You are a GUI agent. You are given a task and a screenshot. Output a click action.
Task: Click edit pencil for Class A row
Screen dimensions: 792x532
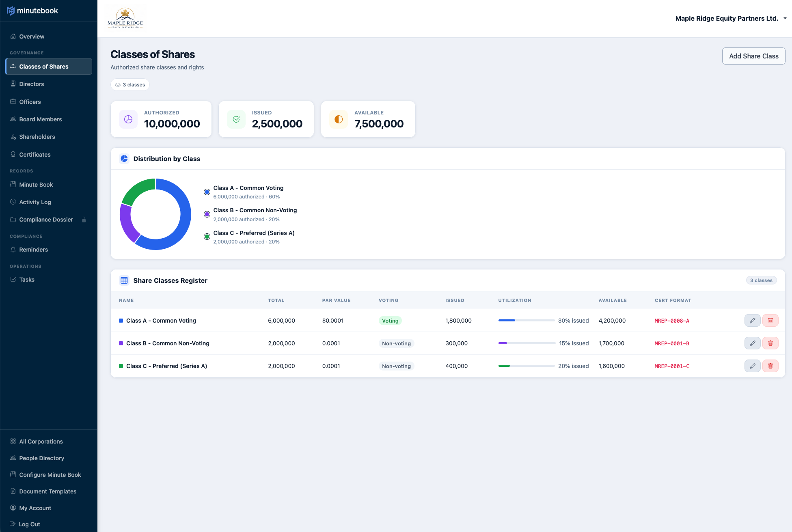tap(752, 321)
